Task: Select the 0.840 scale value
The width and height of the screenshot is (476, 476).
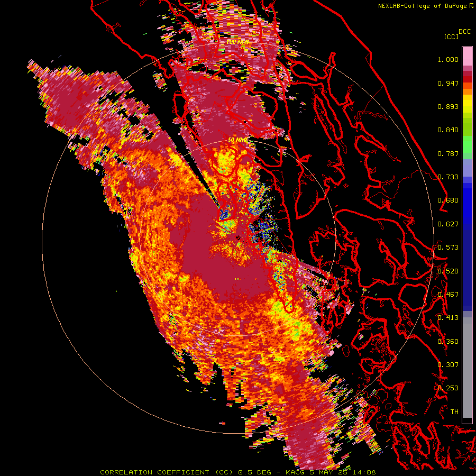Action: (448, 130)
